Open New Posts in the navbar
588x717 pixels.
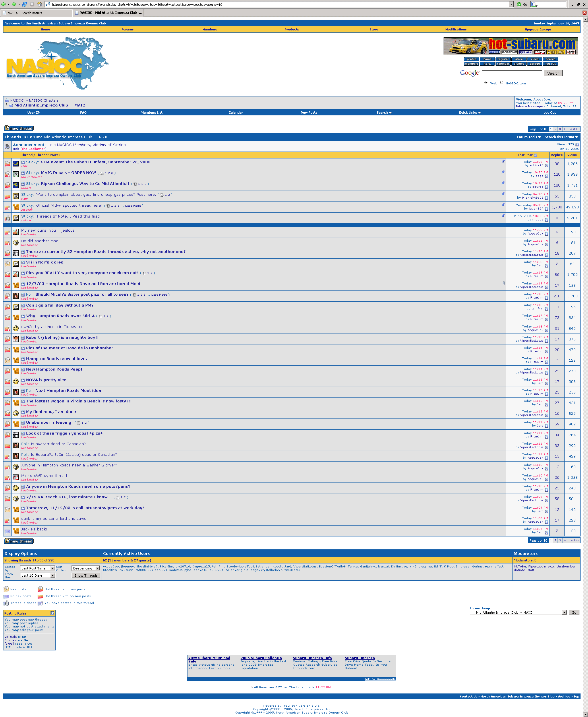pos(309,113)
